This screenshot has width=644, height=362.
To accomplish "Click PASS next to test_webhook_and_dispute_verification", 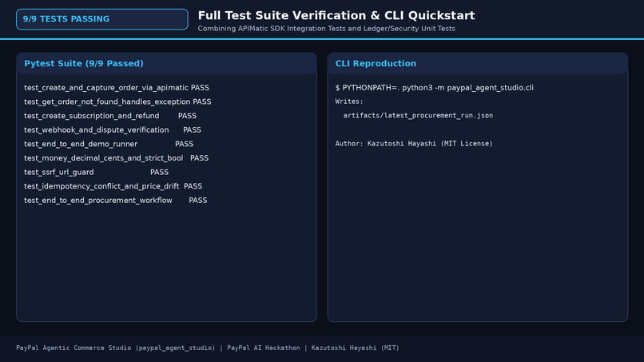I will [193, 129].
